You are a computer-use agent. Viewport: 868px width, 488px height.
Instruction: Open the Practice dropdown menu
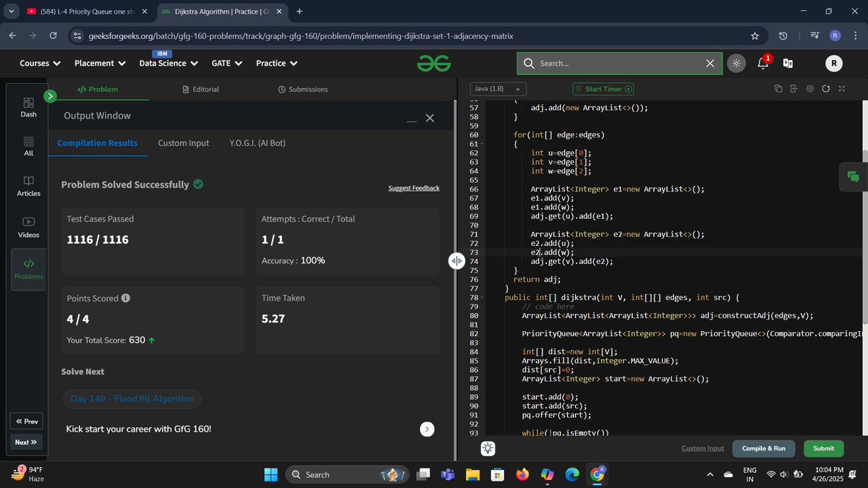[x=277, y=64]
